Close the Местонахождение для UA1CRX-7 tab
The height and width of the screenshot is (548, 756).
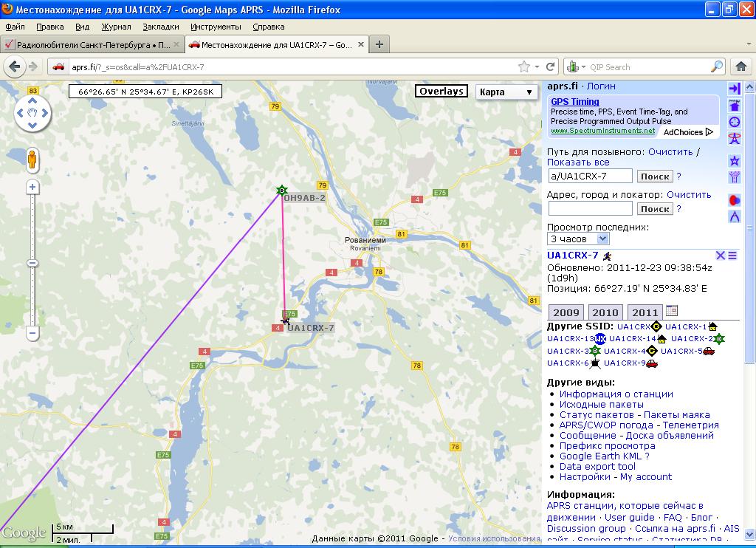pyautogui.click(x=360, y=44)
